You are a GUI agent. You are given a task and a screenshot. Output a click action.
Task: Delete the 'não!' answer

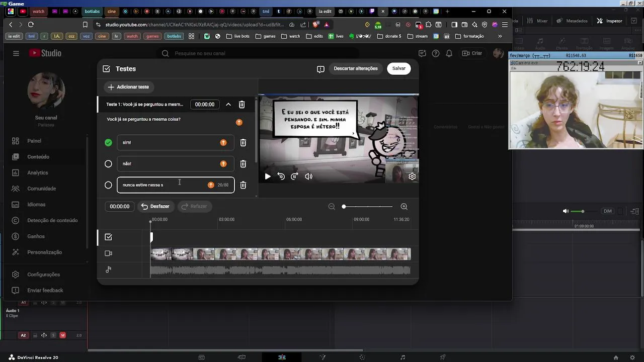(243, 164)
